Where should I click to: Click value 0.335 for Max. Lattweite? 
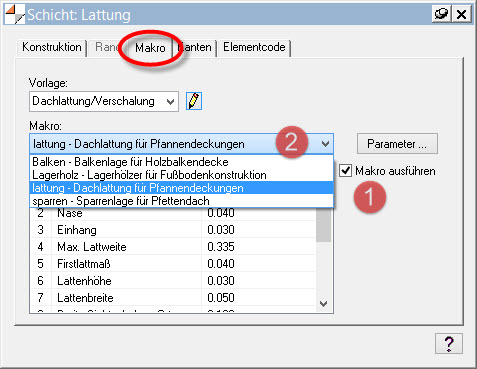[x=221, y=247]
